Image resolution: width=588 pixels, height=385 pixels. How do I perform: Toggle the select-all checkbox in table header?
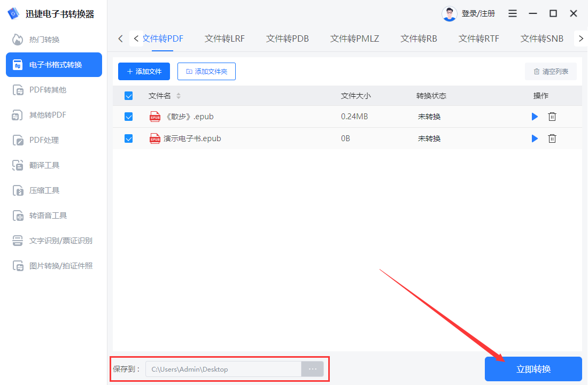point(128,95)
